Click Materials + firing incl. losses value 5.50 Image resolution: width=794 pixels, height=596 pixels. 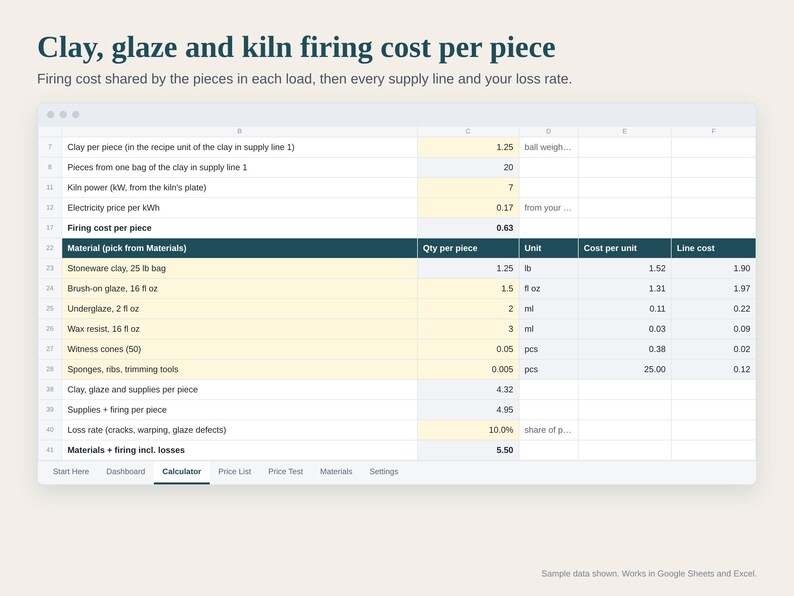click(468, 450)
